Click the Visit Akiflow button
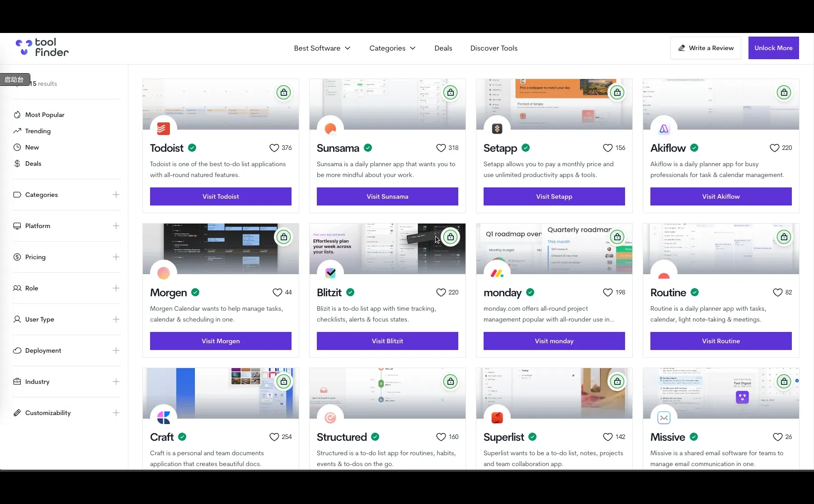The image size is (814, 504). [721, 196]
